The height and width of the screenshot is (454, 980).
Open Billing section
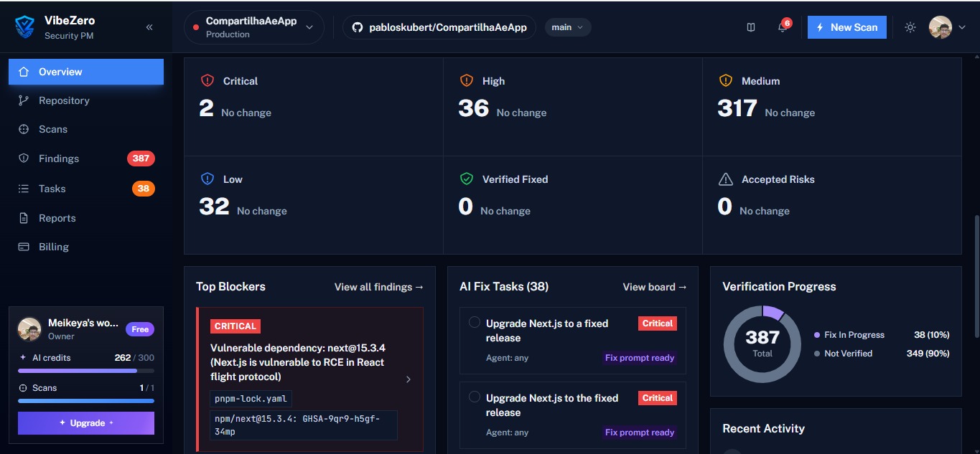[x=86, y=247]
